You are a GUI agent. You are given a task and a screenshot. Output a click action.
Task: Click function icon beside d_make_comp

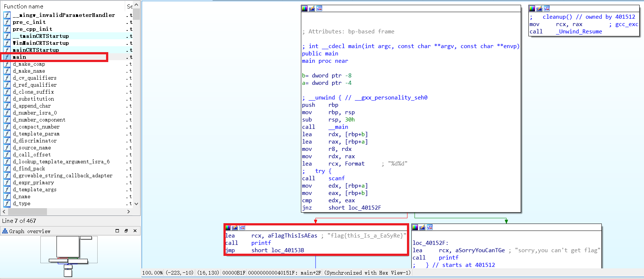[7, 64]
